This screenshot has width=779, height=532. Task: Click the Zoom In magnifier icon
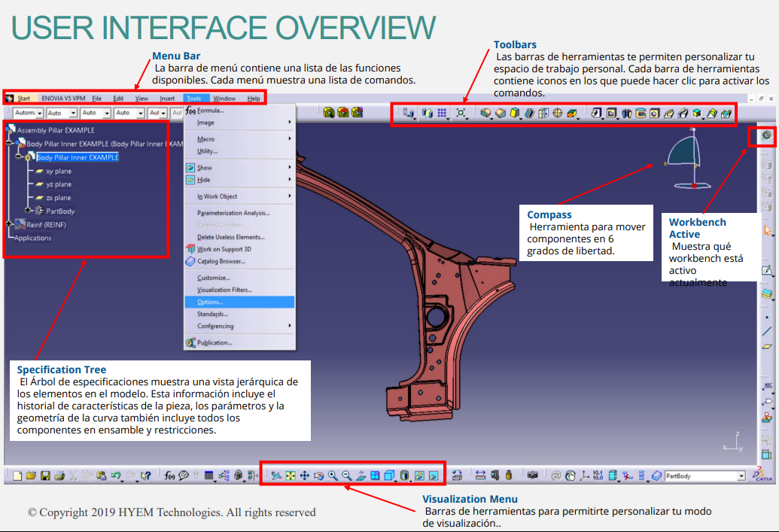pos(333,476)
